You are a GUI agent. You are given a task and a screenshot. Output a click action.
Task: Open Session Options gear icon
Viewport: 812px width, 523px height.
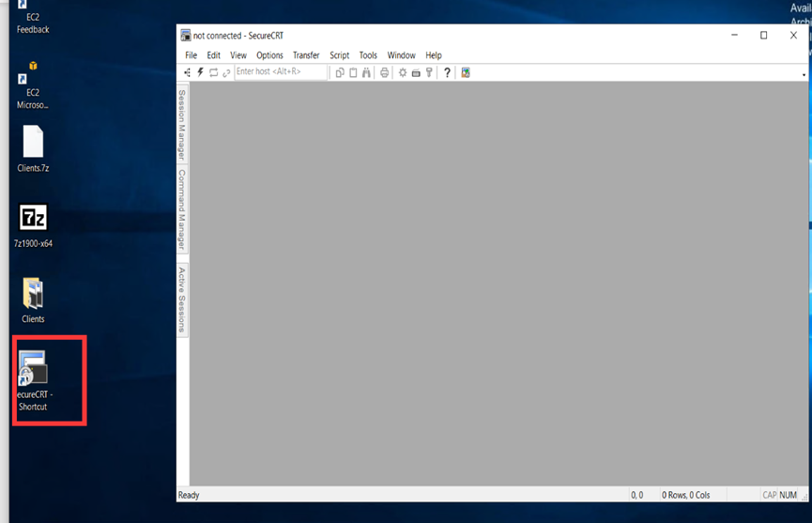click(403, 72)
